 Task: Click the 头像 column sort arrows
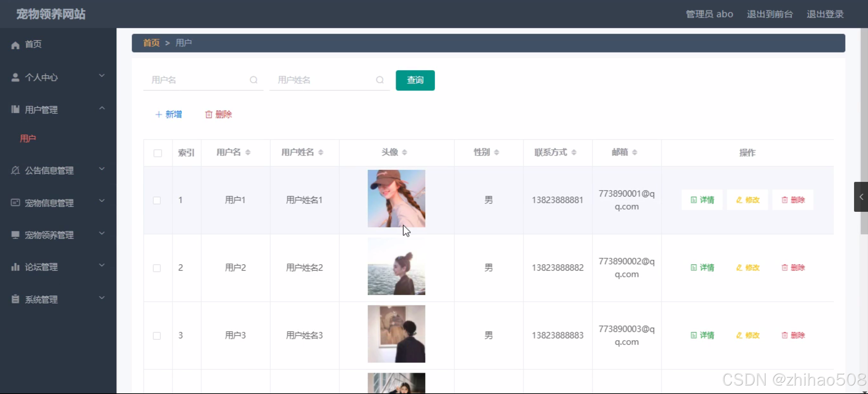404,152
